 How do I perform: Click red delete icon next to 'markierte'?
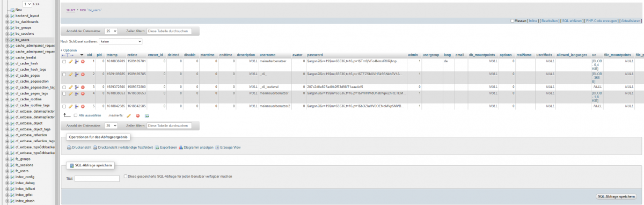(x=138, y=115)
